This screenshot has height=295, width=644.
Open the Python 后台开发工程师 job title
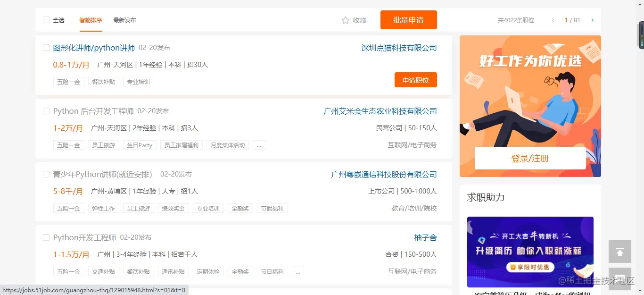pos(93,111)
